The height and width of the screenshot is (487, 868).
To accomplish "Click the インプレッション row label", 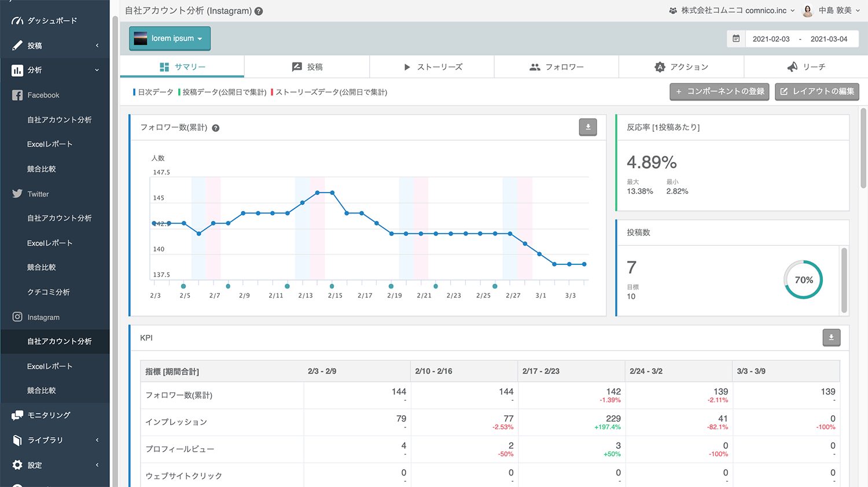I will (176, 422).
